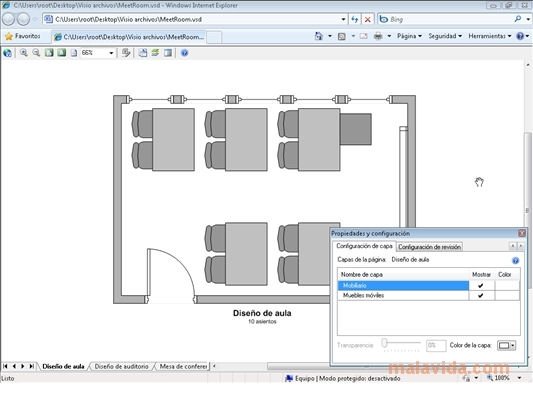Go to previous page tab arrow
This screenshot has height=399, width=533.
[14, 366]
